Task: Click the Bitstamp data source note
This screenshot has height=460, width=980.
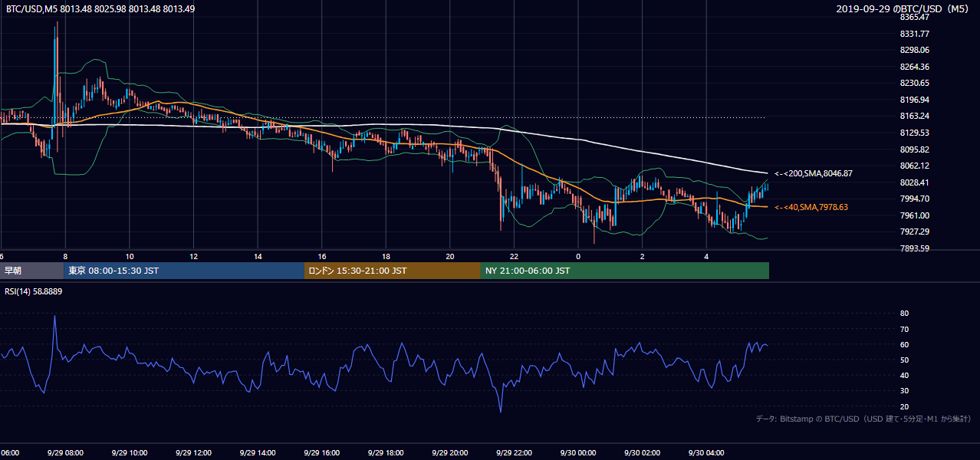Action: coord(863,419)
